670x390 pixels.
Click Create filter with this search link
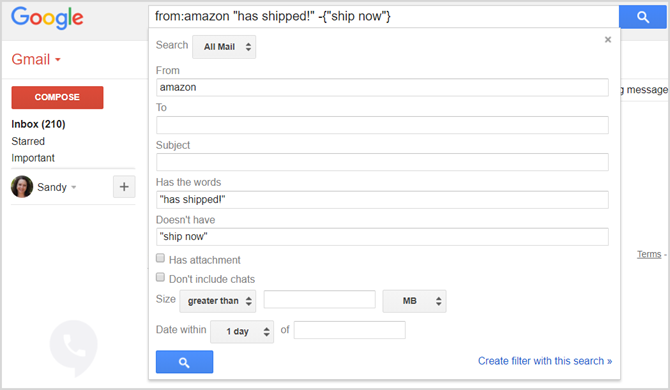pyautogui.click(x=545, y=361)
